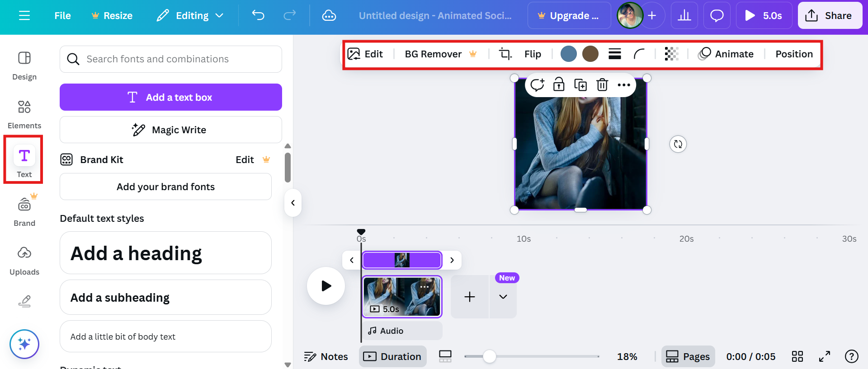Open the profile avatar
The image size is (868, 369).
tap(630, 16)
